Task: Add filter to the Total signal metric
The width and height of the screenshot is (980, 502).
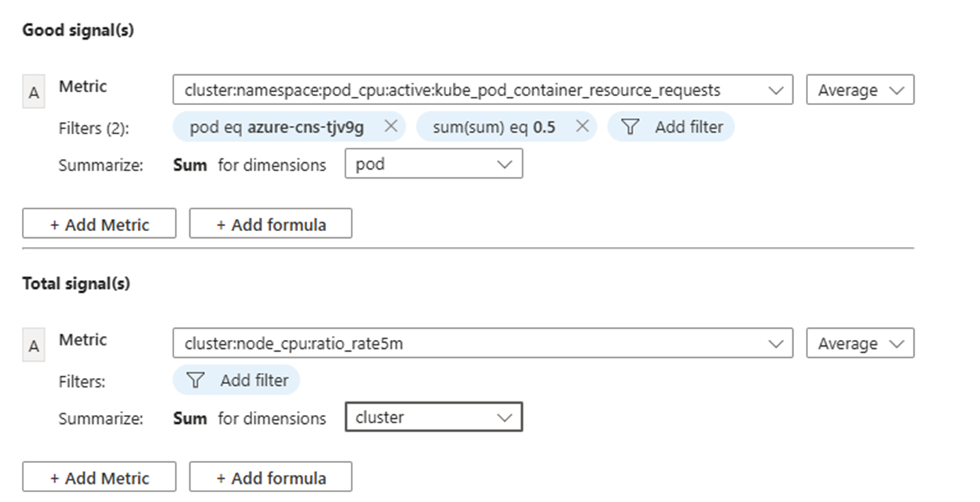Action: click(236, 380)
